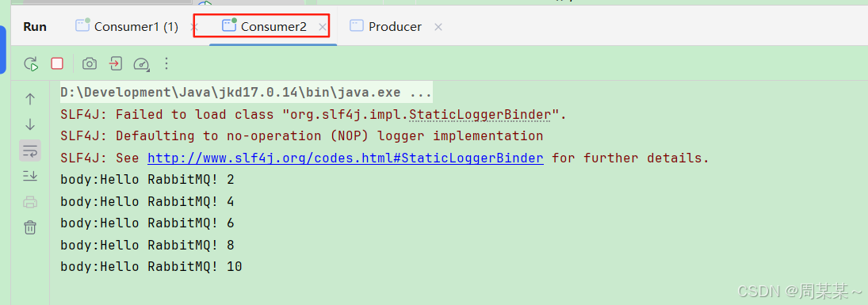Click the line 'body:Hello RabbitMQ! 10'
This screenshot has width=868, height=305.
coord(151,267)
